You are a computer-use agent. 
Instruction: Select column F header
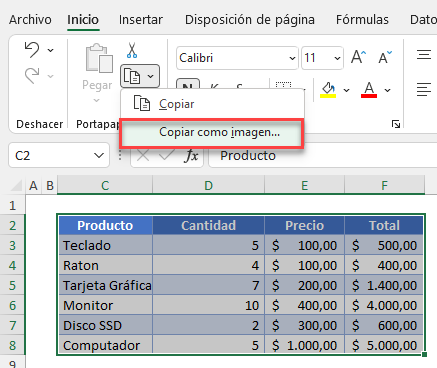pos(385,185)
